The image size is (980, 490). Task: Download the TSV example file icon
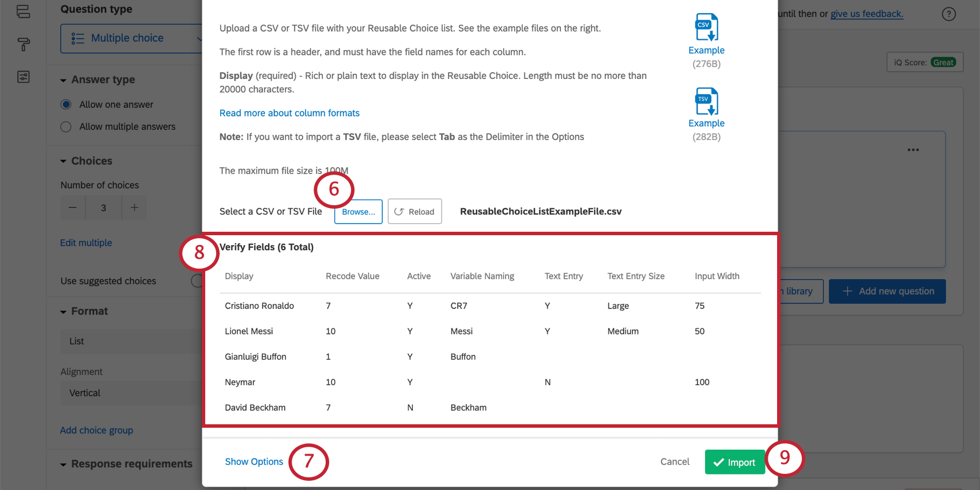[706, 101]
